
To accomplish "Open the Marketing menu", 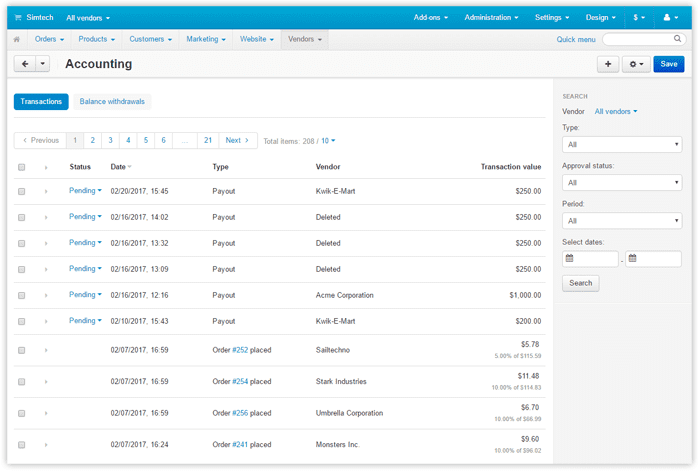I will 206,39.
